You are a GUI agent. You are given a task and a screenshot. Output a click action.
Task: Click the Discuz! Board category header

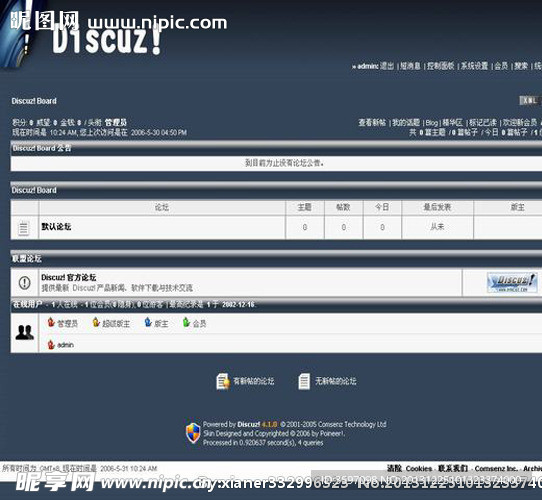pos(34,190)
